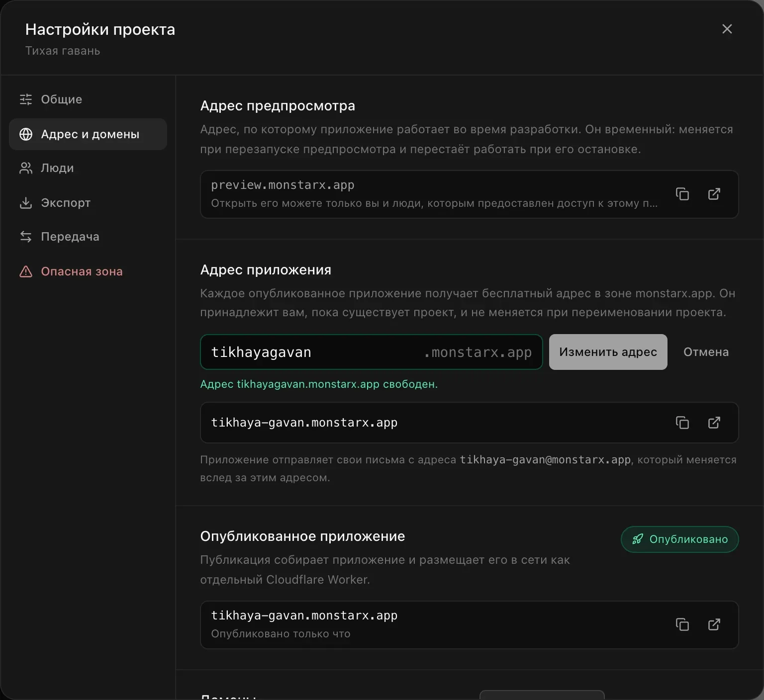Cancel the address change with Отмена

click(x=706, y=352)
